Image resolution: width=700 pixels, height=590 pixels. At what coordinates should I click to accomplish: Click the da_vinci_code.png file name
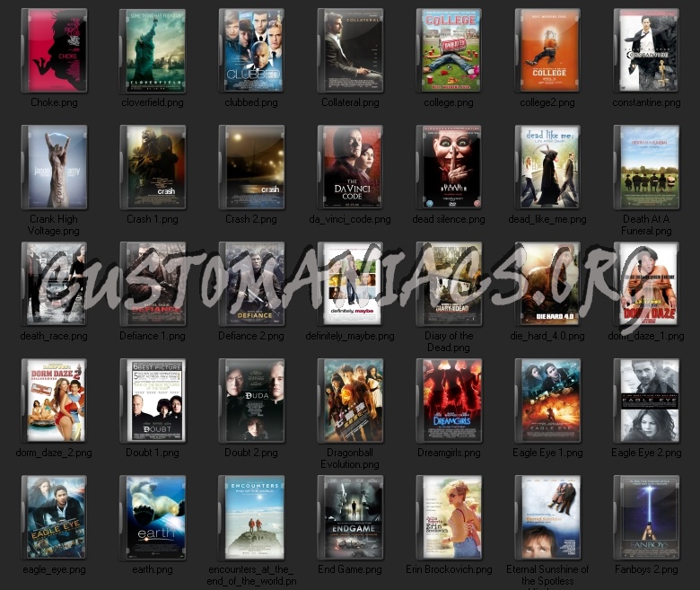pyautogui.click(x=350, y=219)
